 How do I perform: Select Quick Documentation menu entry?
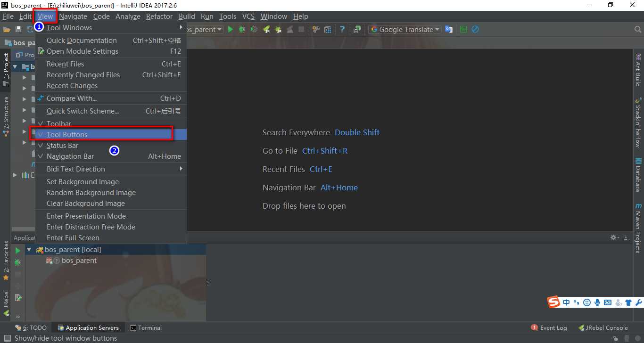pos(111,41)
